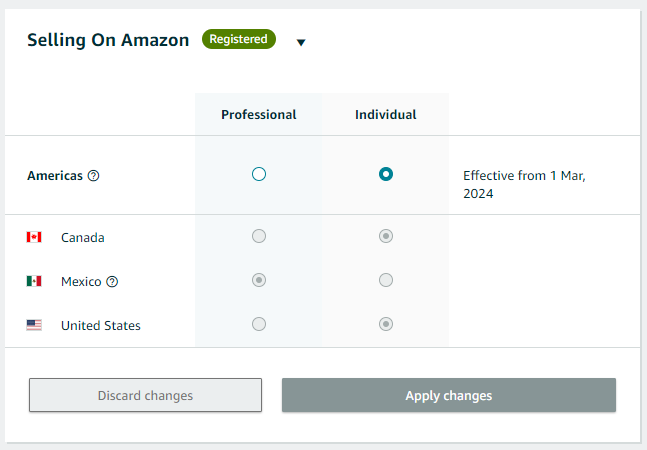Collapse the Selling On Amazon dropdown arrow
The height and width of the screenshot is (450, 647).
tap(301, 42)
